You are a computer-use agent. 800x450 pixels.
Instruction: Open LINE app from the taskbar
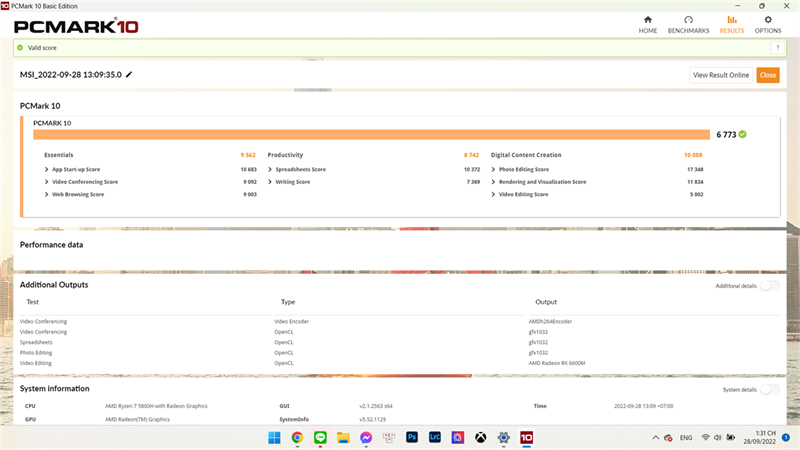(x=320, y=437)
